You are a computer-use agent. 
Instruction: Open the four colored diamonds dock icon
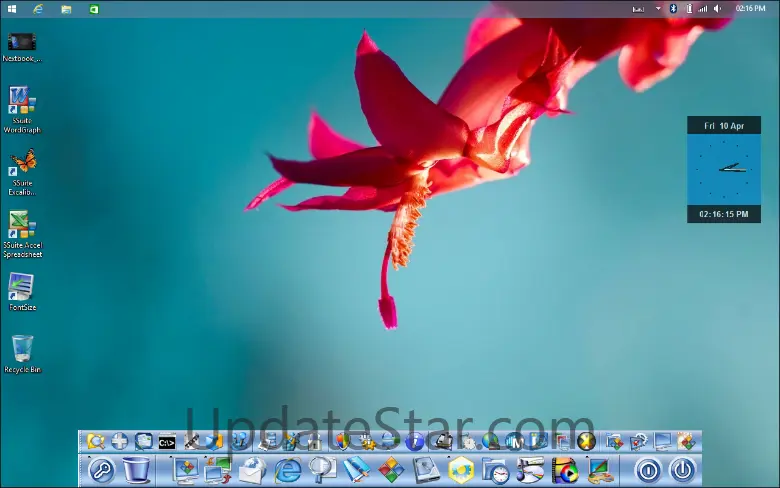click(x=391, y=470)
